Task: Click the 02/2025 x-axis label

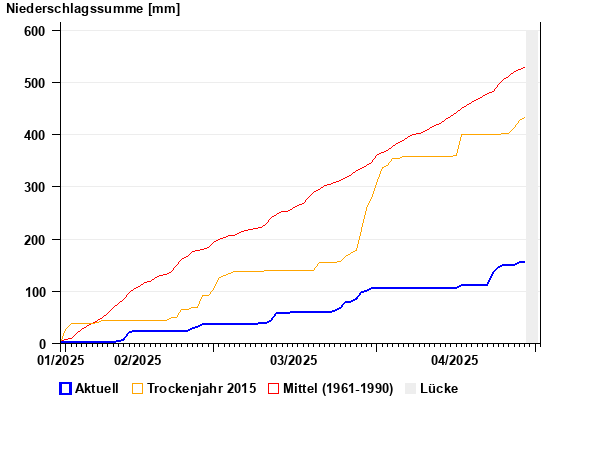Action: click(x=137, y=360)
